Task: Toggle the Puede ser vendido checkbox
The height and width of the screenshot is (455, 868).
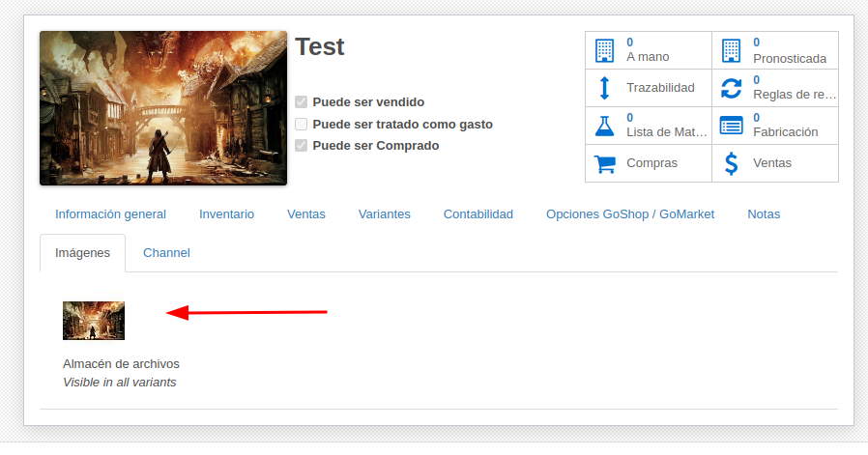Action: [x=302, y=101]
